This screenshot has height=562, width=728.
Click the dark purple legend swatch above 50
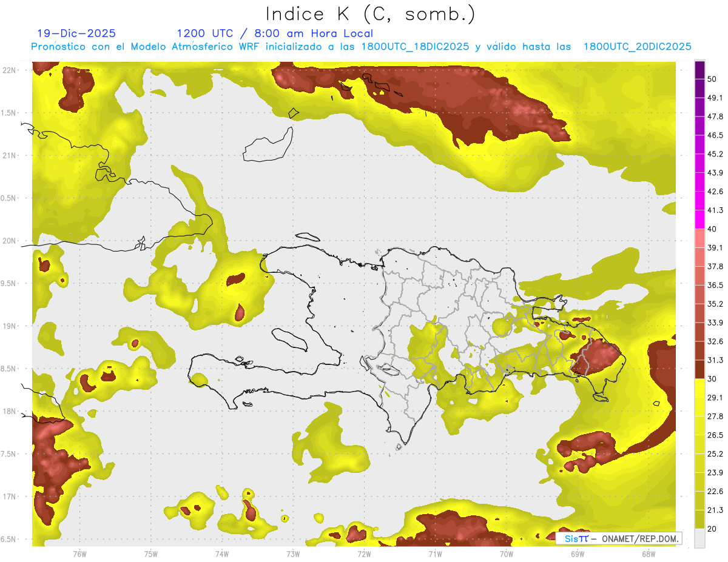[x=699, y=70]
